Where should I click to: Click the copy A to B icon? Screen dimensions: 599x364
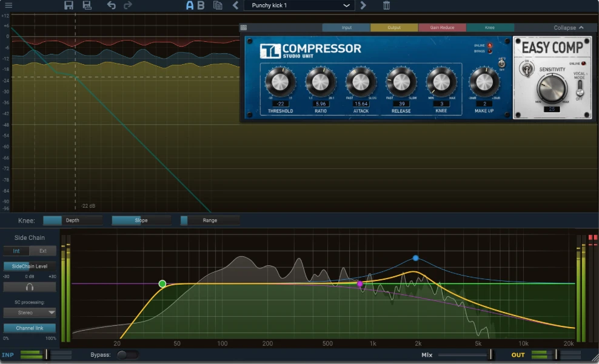pos(218,5)
